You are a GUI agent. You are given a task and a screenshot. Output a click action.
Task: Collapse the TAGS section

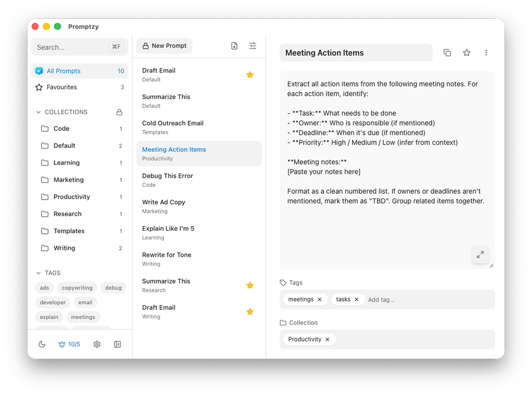point(38,273)
